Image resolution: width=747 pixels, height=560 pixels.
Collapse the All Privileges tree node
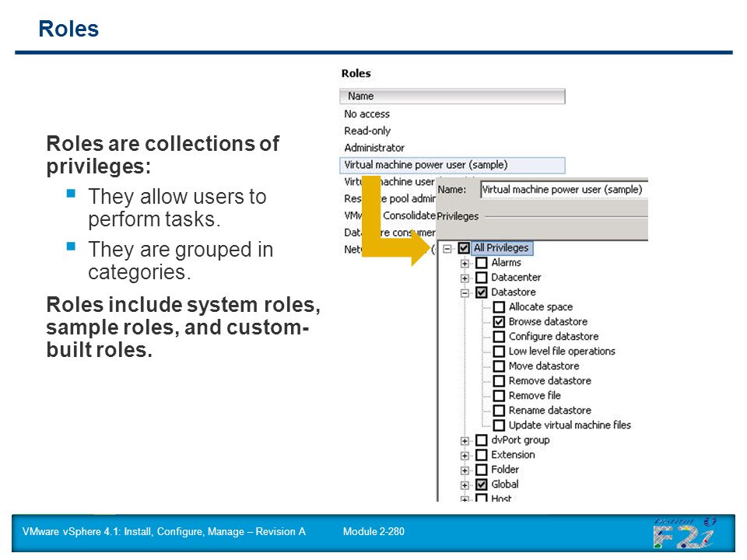tap(447, 249)
